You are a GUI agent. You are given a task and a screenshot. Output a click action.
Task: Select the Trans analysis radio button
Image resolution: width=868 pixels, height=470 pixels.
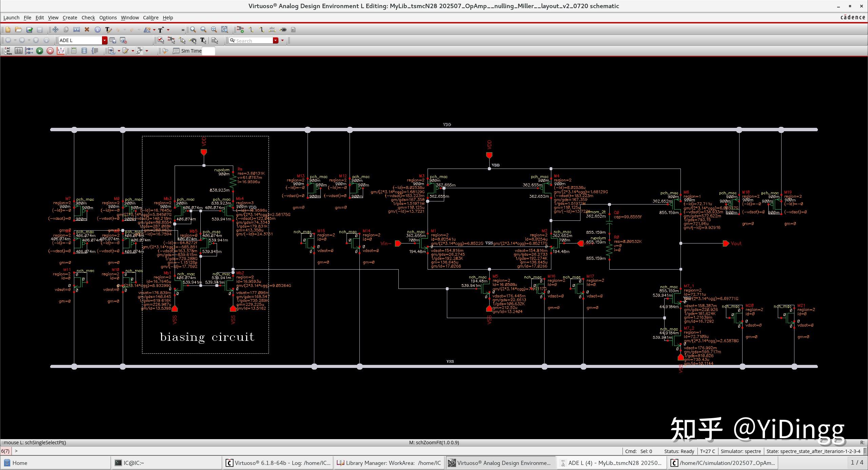click(x=5, y=54)
